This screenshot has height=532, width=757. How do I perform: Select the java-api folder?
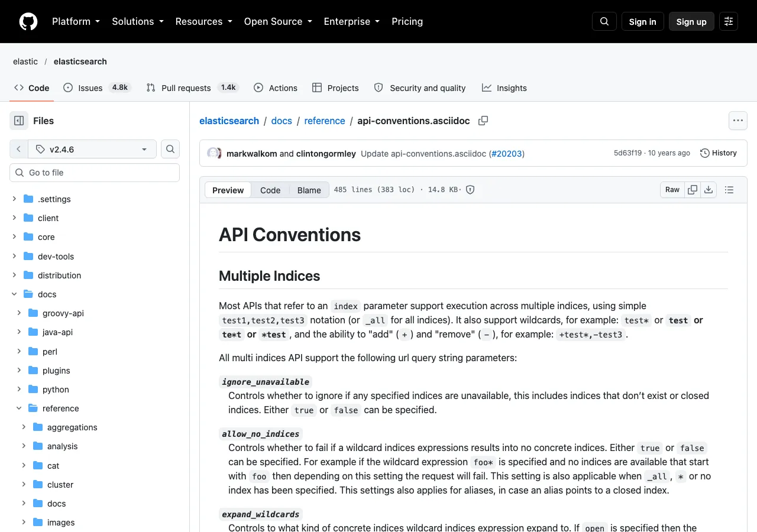click(x=57, y=332)
